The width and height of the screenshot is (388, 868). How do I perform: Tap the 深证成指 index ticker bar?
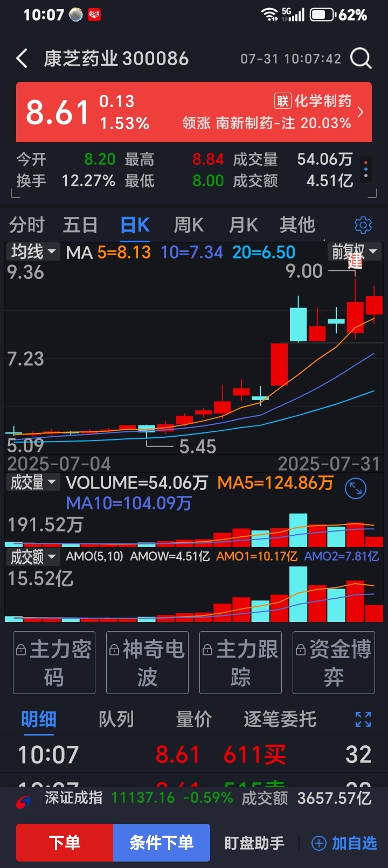point(194,798)
